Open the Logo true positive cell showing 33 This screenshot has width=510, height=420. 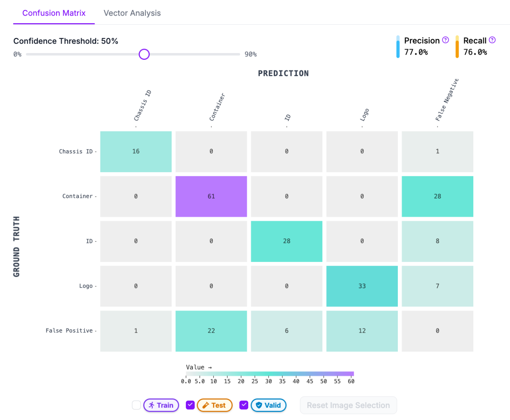(362, 286)
